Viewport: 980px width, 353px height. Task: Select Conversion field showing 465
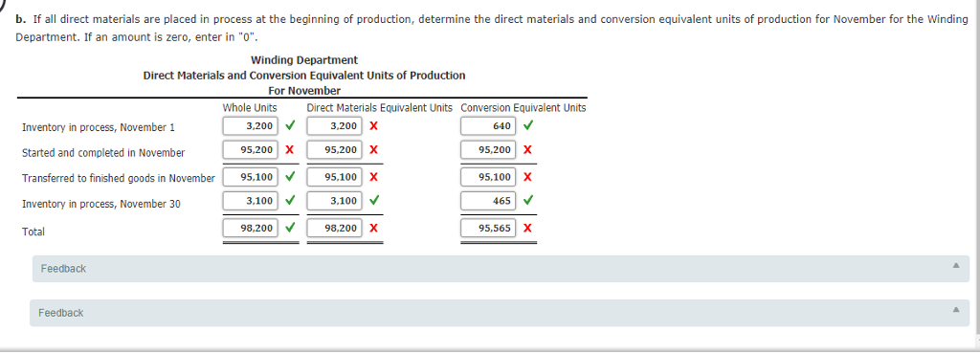click(x=488, y=201)
